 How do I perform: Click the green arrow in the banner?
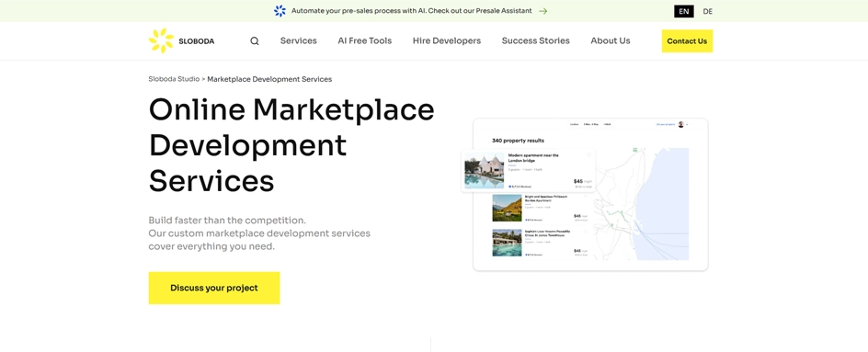(x=543, y=11)
